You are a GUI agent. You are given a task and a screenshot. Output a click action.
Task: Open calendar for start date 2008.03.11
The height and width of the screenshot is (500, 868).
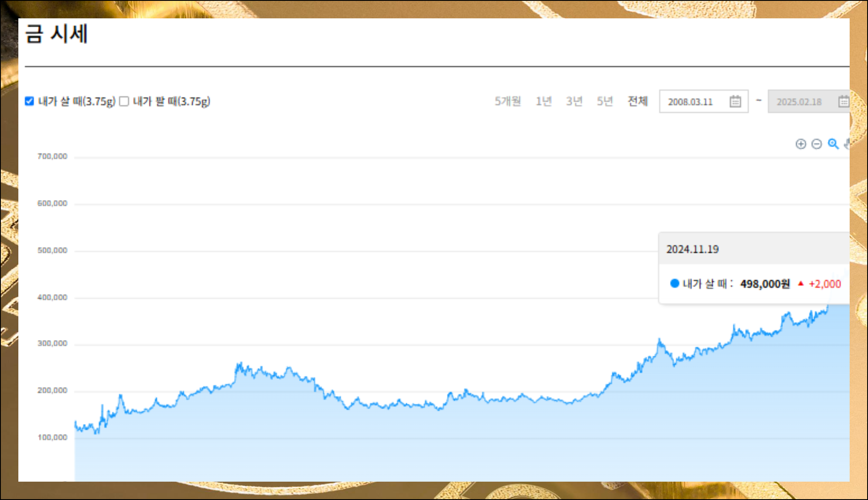[x=735, y=102]
